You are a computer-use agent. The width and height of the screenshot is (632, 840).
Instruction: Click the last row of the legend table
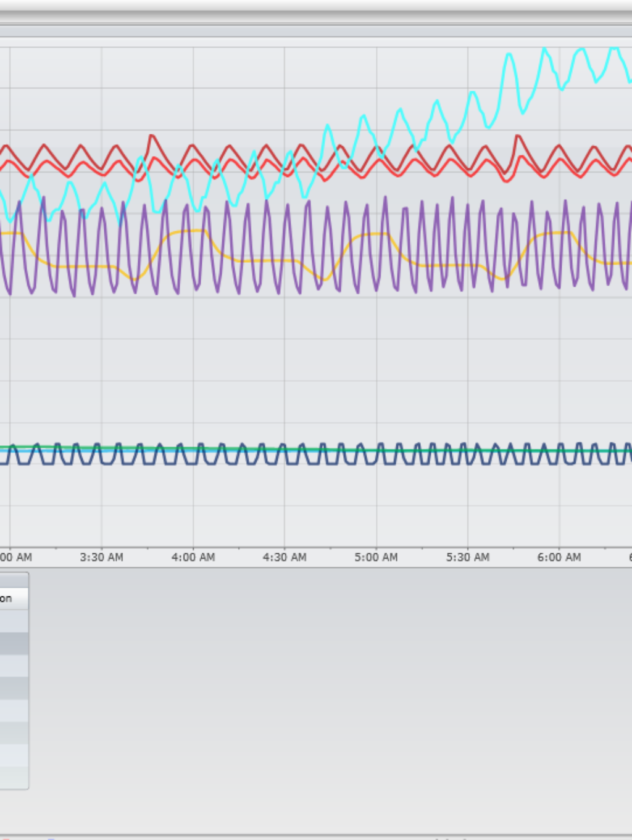tap(14, 777)
